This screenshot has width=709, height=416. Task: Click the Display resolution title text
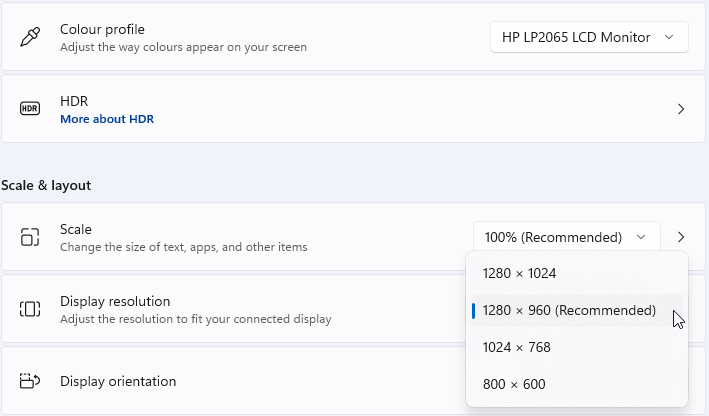[115, 301]
